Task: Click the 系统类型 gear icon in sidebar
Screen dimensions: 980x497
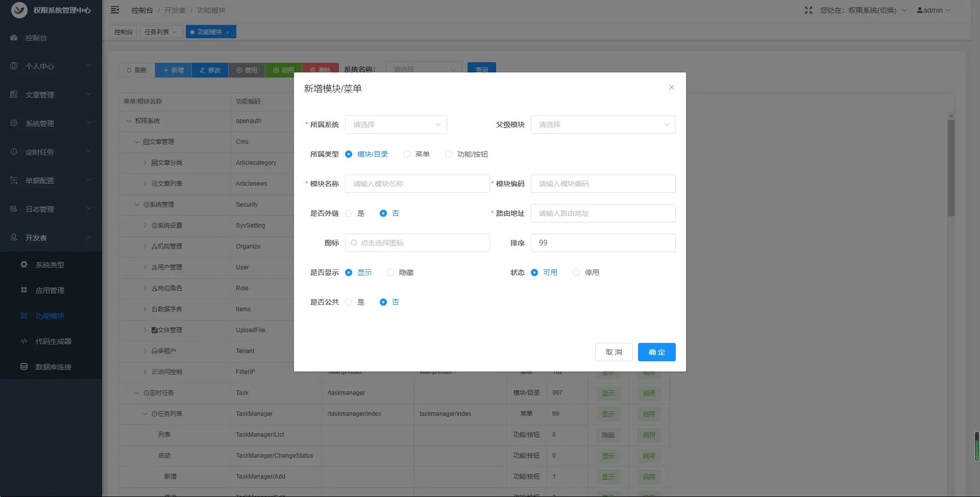Action: 24,264
